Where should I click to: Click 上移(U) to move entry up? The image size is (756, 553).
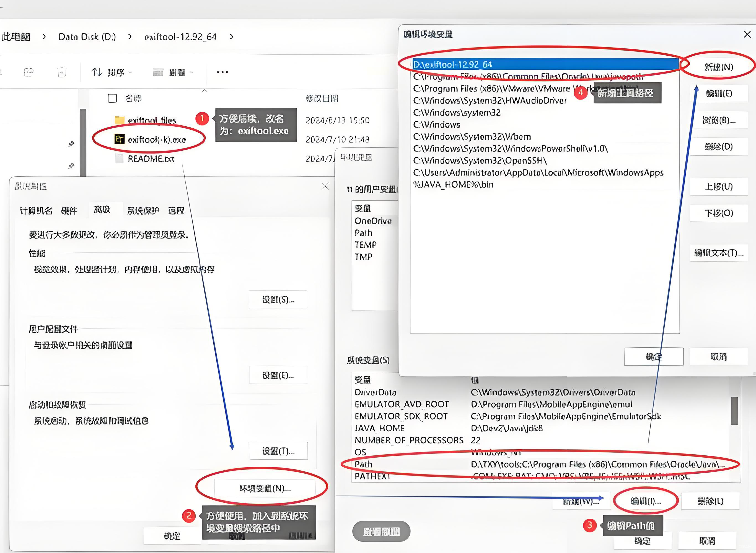[718, 186]
